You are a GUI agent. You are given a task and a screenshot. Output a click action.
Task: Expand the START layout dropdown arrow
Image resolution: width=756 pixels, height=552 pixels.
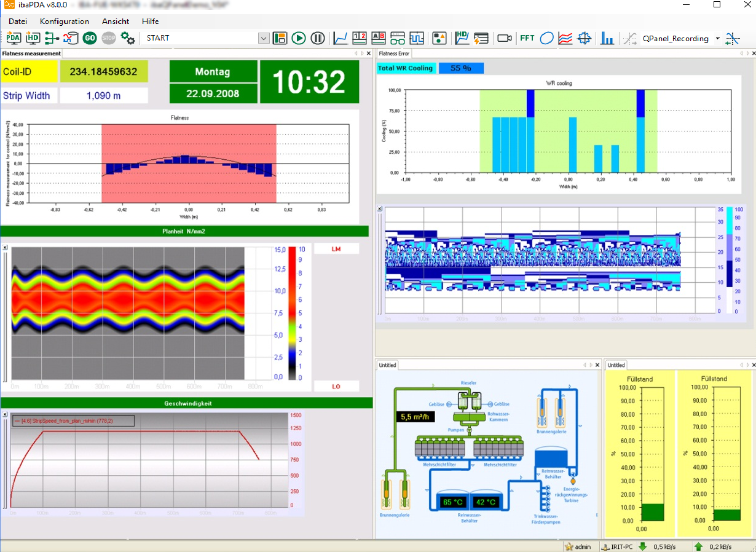click(x=264, y=38)
